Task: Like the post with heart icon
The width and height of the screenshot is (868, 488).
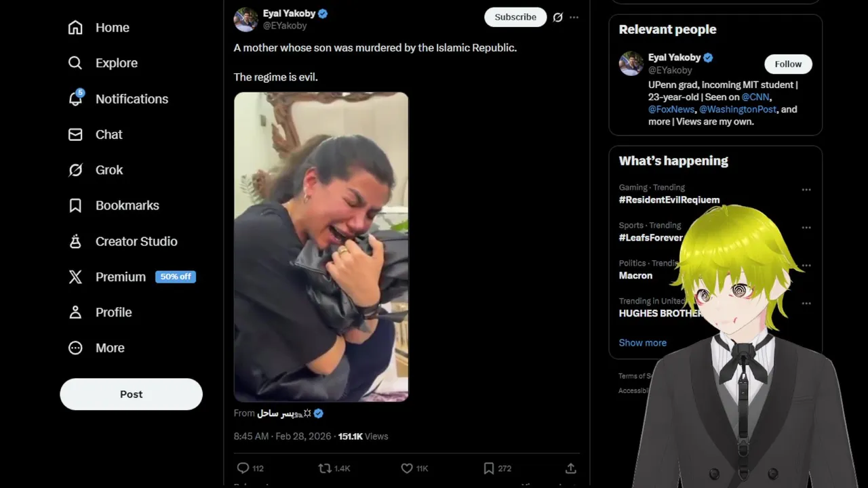Action: pos(407,468)
